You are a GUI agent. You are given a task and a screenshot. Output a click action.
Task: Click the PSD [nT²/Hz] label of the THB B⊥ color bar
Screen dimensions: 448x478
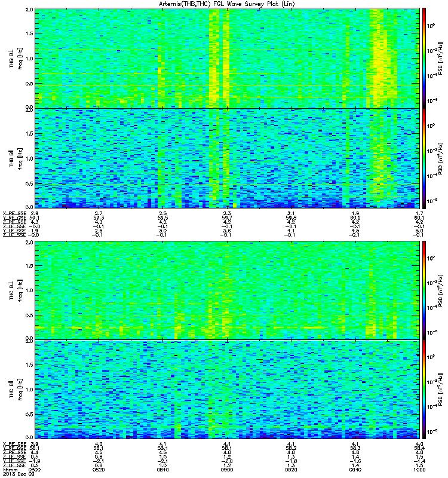pos(440,59)
